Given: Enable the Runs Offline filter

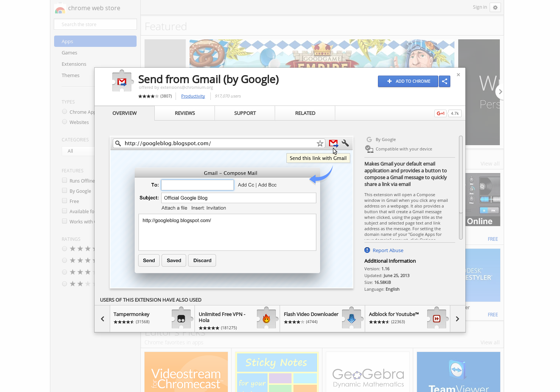Looking at the screenshot, I should (x=64, y=180).
